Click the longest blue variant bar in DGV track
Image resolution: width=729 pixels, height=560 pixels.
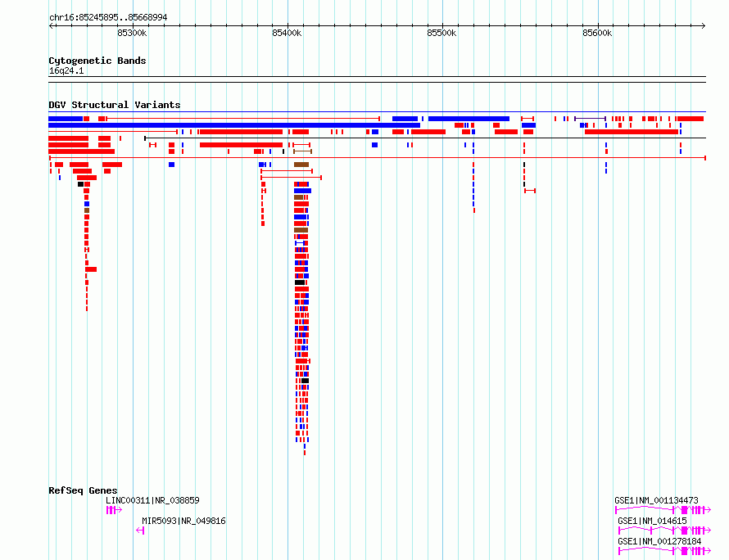click(x=234, y=125)
